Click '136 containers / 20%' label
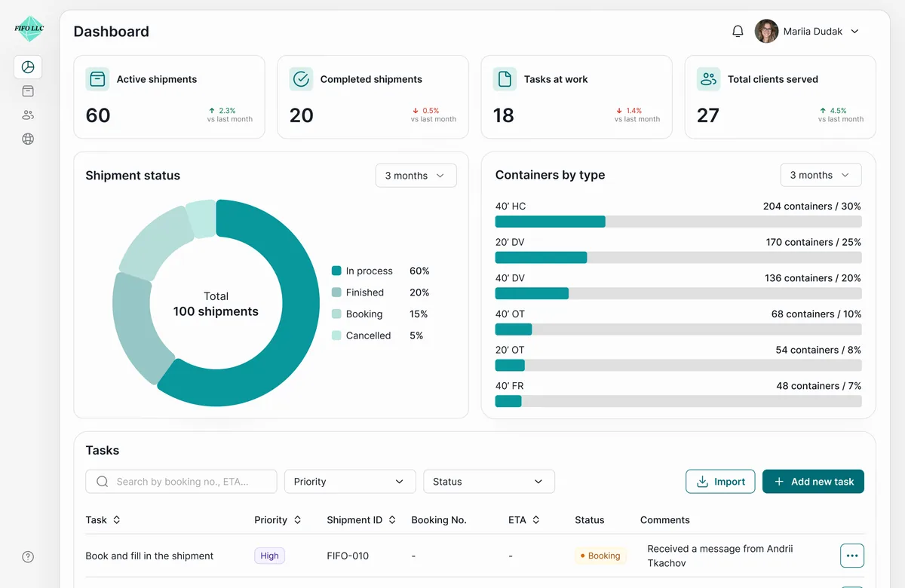The height and width of the screenshot is (588, 905). (x=812, y=278)
